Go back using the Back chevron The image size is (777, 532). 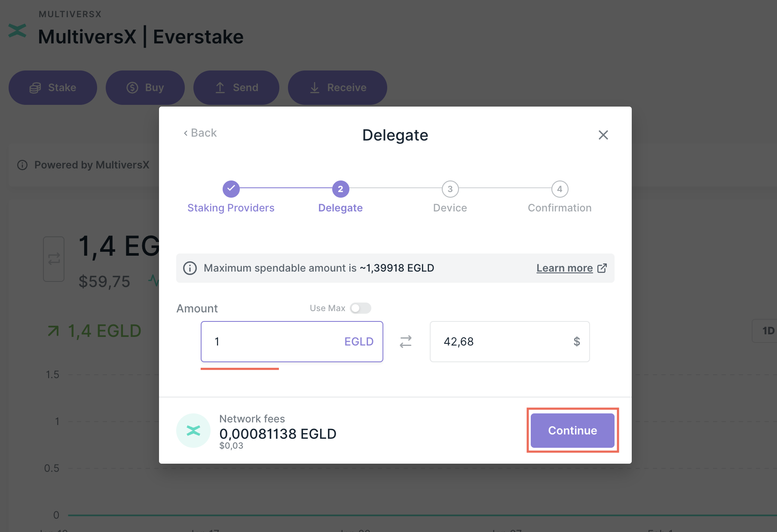pos(199,133)
